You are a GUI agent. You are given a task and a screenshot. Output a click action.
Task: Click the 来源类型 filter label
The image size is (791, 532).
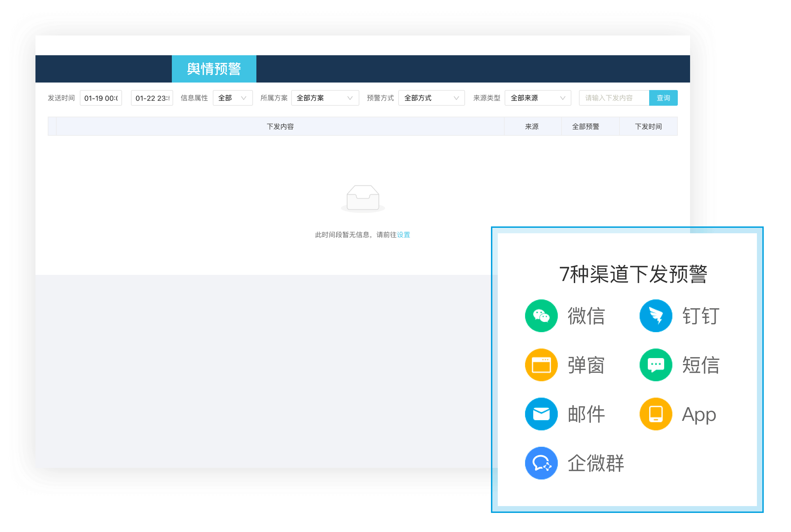point(487,98)
